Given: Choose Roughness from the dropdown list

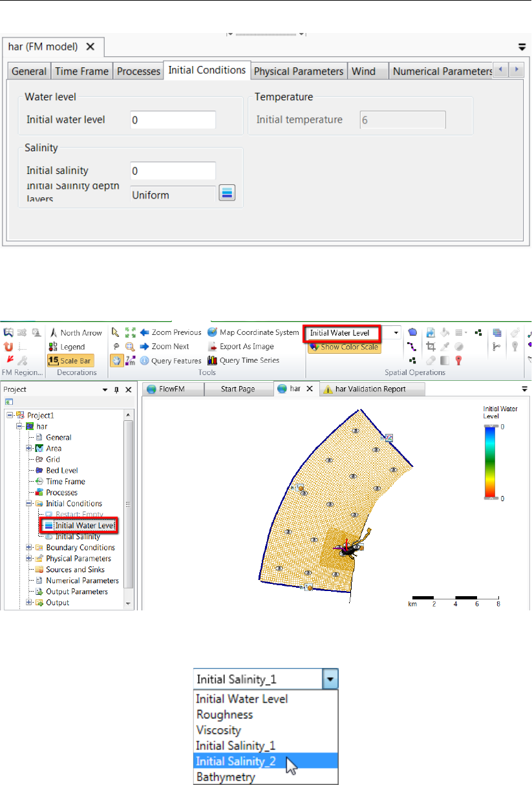Looking at the screenshot, I should point(266,715).
